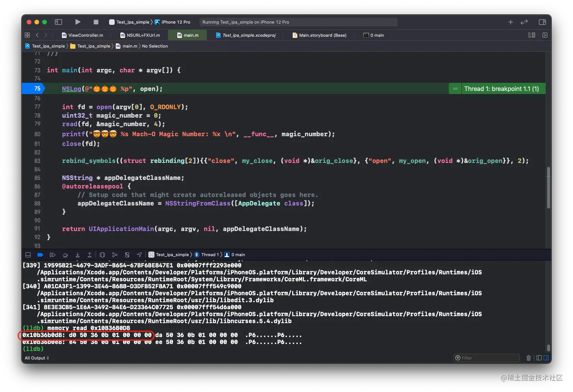This screenshot has height=392, width=573.
Task: Toggle the console pane
Action: 546,358
